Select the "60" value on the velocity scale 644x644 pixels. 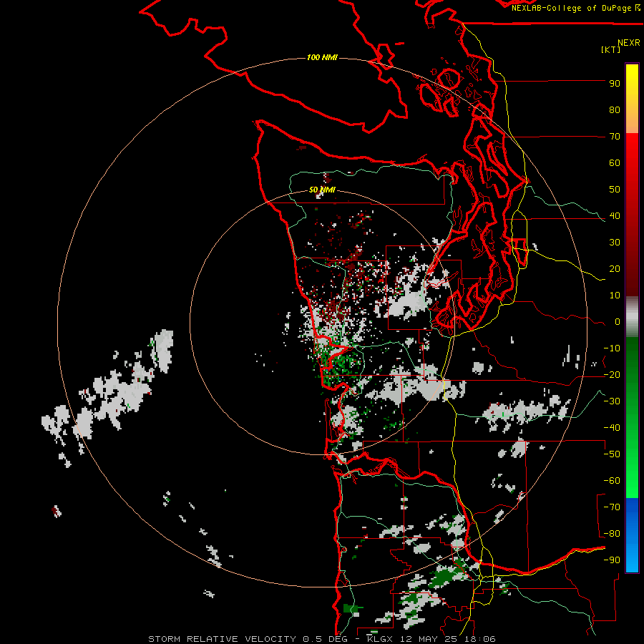[x=615, y=163]
